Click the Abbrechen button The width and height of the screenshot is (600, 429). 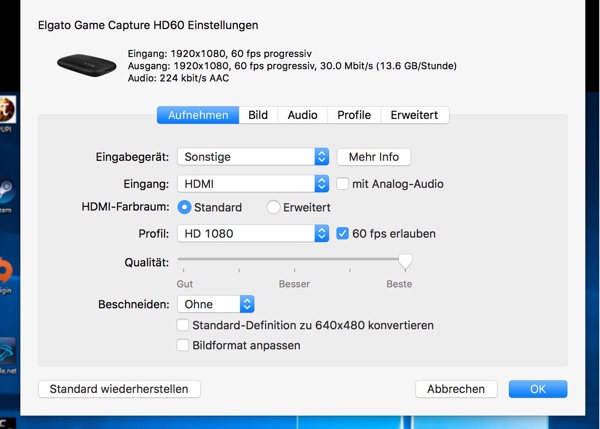[456, 389]
